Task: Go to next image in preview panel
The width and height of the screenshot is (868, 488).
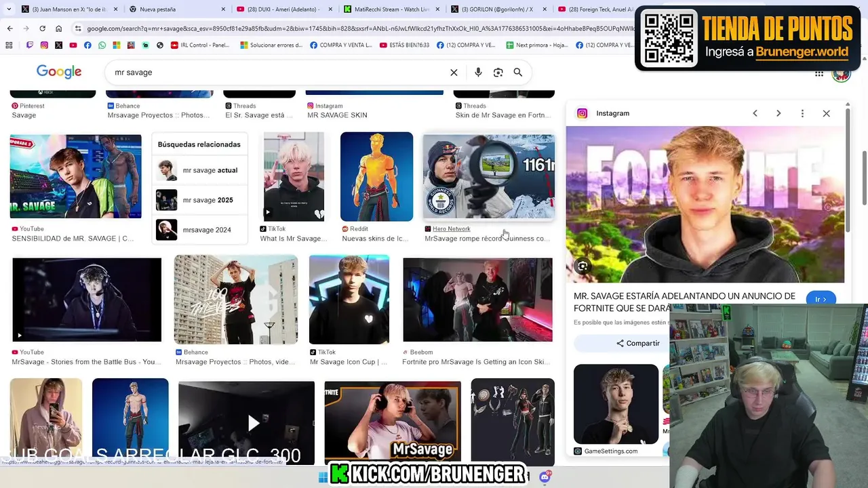Action: (778, 113)
